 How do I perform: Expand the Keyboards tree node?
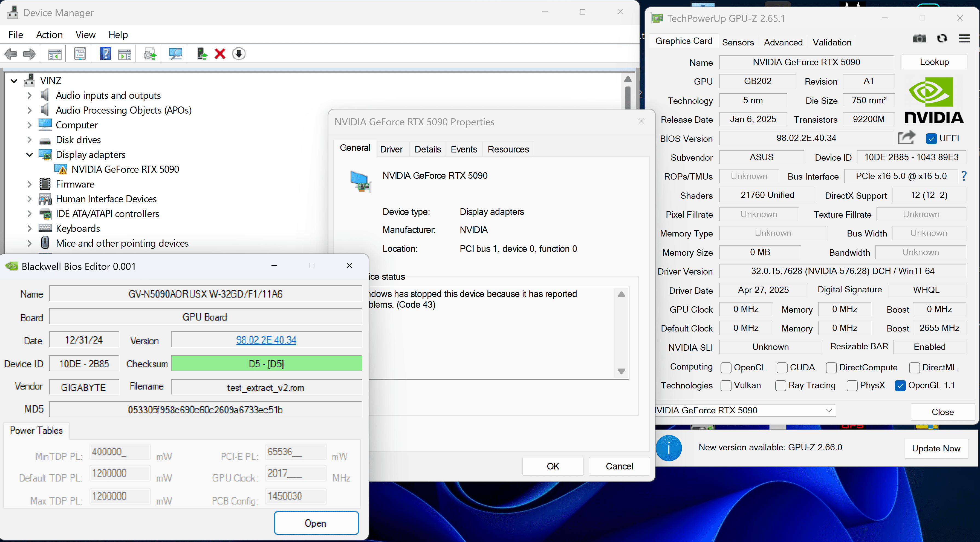click(29, 228)
